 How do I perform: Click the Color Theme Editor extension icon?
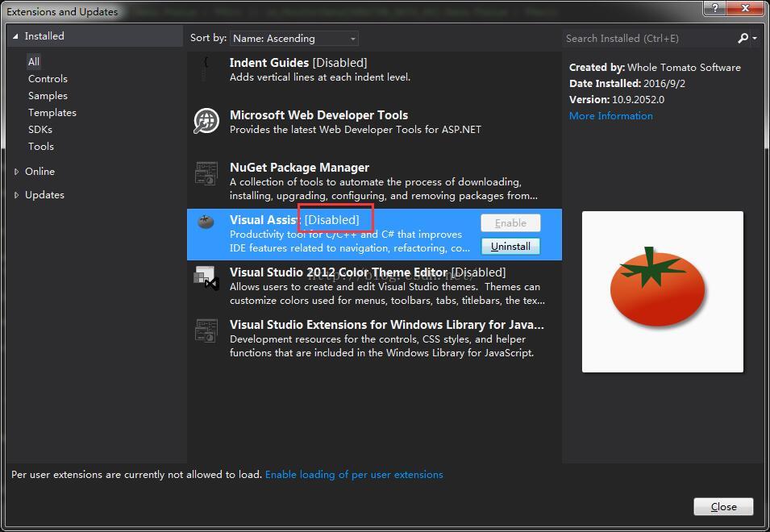pos(206,278)
